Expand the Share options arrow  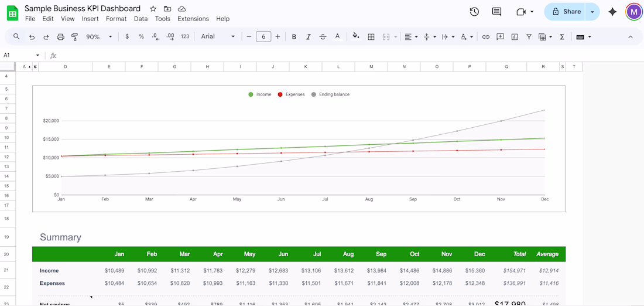click(592, 12)
